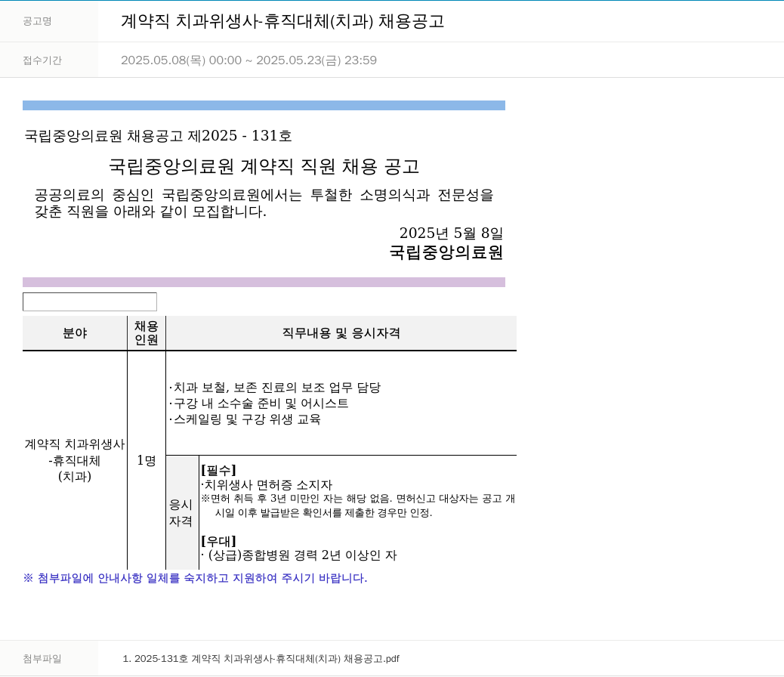
Task: Click the line 구강 내 소수술 준비 및 어시스트
Action: pyautogui.click(x=259, y=403)
